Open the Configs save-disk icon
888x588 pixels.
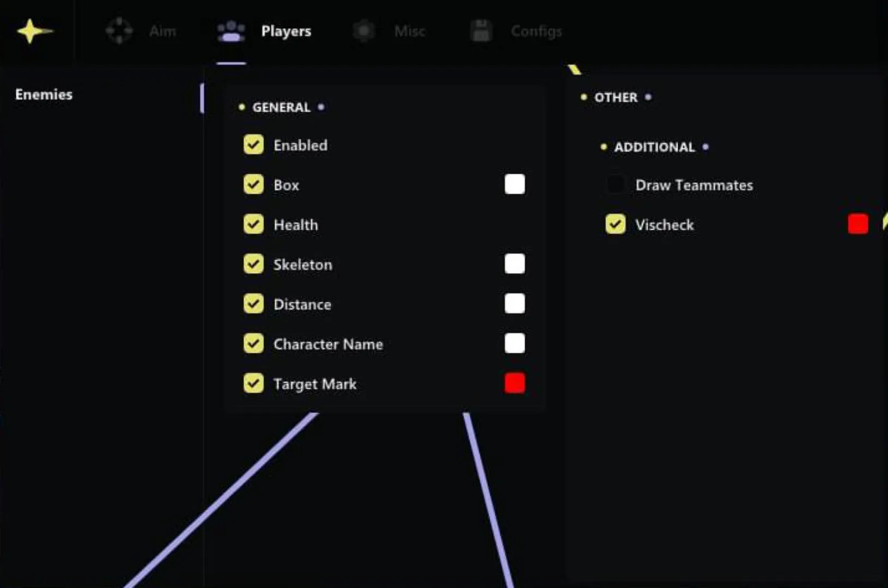click(x=481, y=31)
